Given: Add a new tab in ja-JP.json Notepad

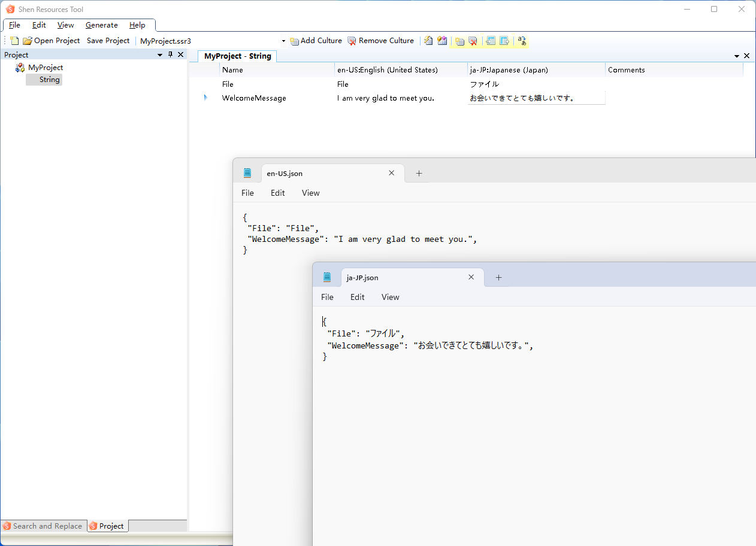Looking at the screenshot, I should (498, 277).
